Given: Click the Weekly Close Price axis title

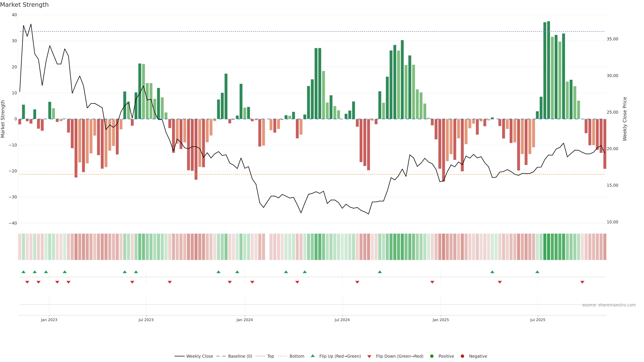Looking at the screenshot, I should coord(625,119).
